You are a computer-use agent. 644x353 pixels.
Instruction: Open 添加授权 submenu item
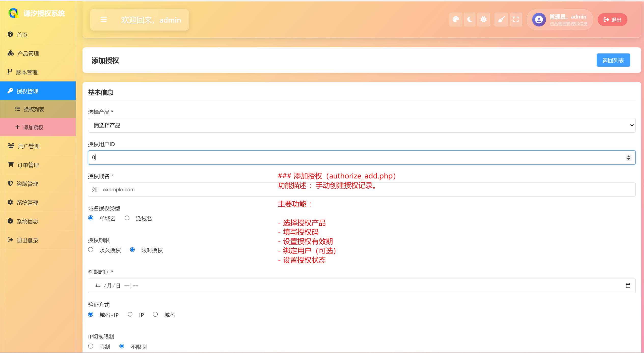(38, 127)
